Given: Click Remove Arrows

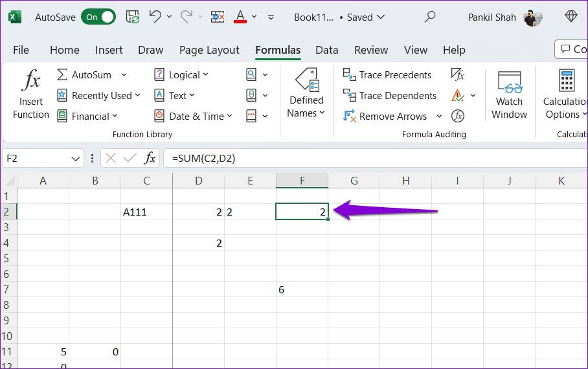Looking at the screenshot, I should pyautogui.click(x=385, y=117).
